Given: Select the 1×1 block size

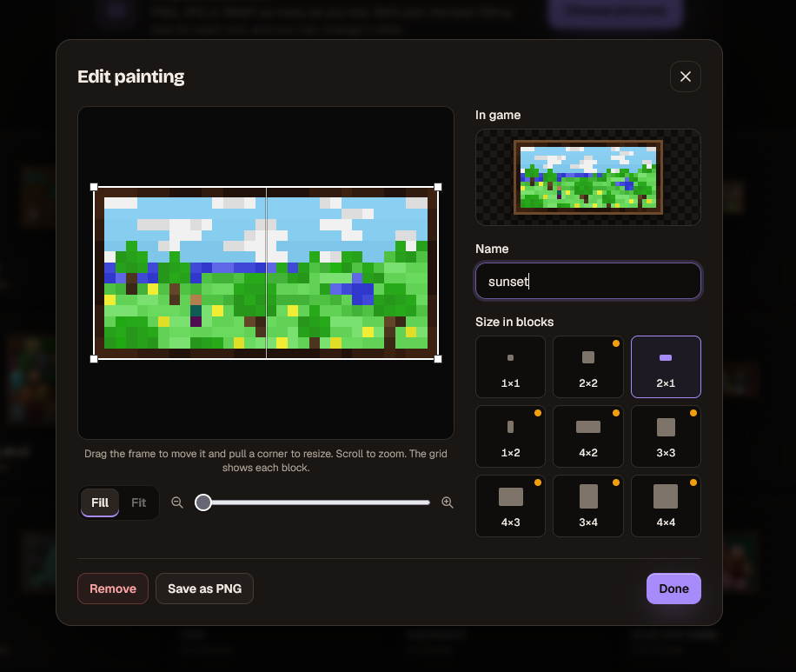Looking at the screenshot, I should click(510, 367).
